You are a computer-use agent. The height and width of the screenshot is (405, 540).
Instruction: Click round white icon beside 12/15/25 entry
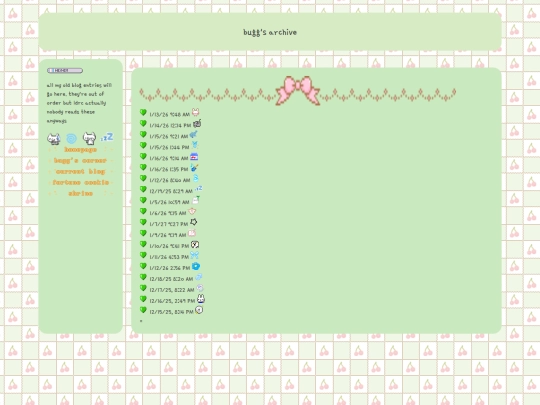199,310
